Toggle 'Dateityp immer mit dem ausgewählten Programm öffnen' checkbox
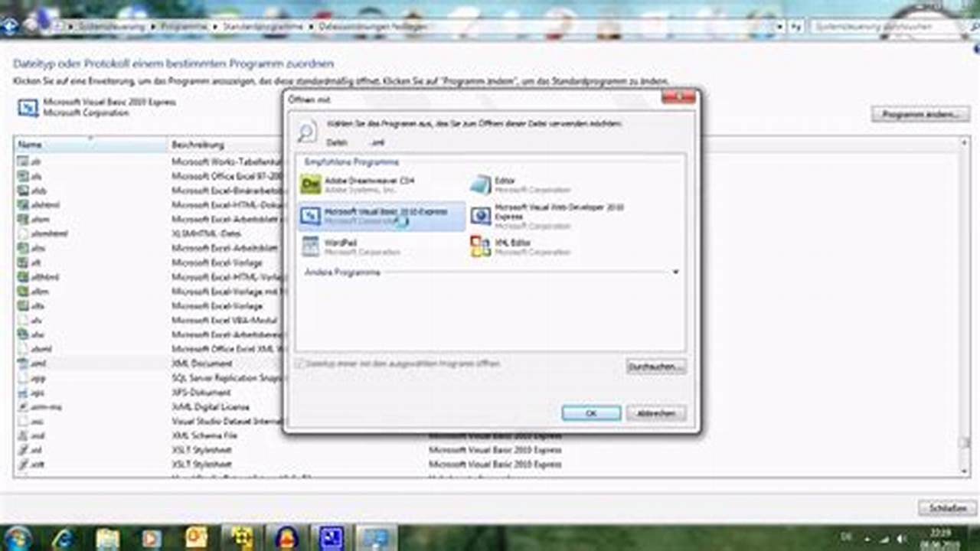 pos(301,364)
